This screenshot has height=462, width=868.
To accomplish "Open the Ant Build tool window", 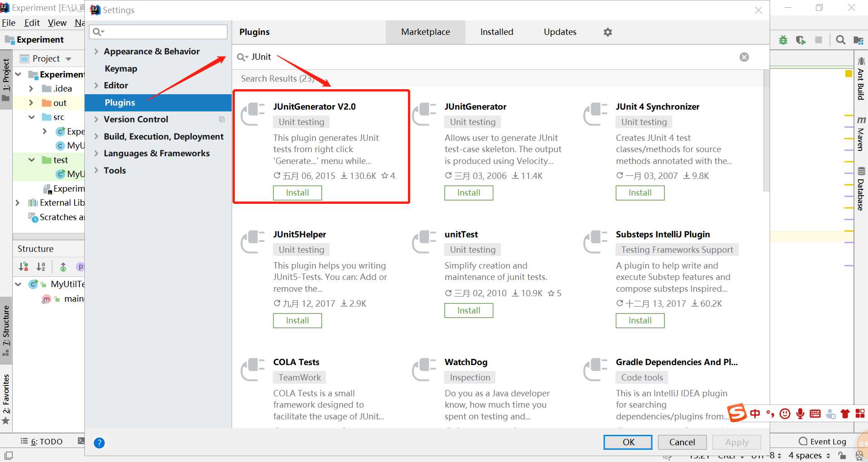I will (x=861, y=78).
